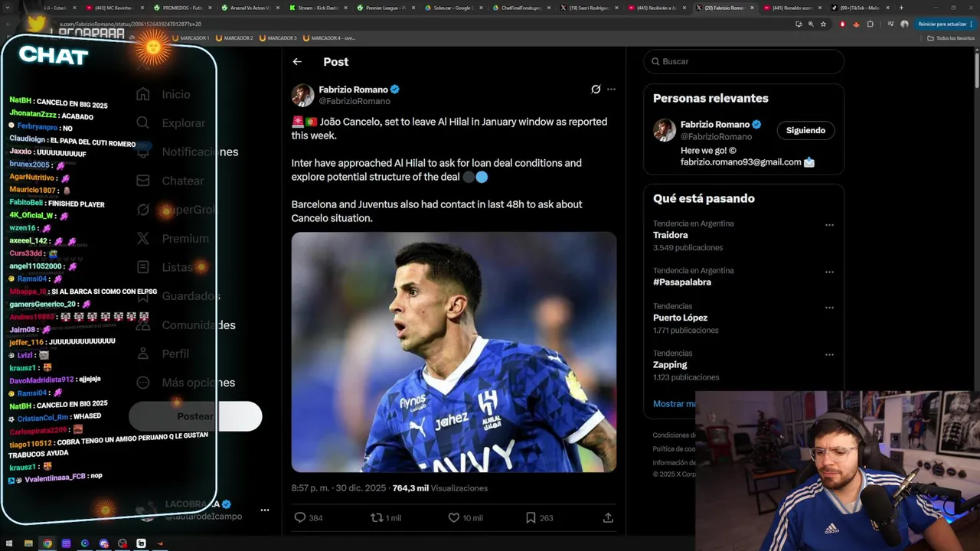
Task: Click the repost icon showing 1 mil
Action: (386, 518)
